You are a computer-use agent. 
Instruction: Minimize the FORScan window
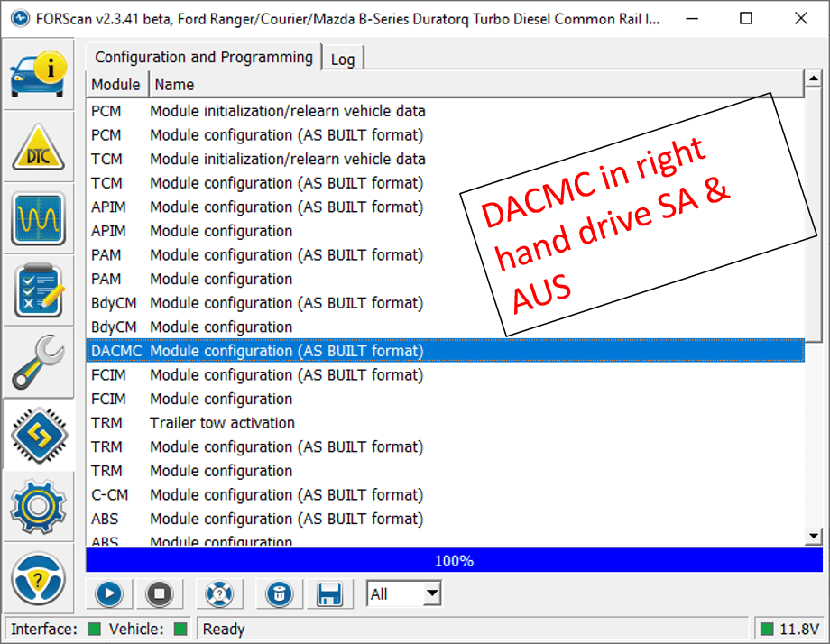point(692,19)
